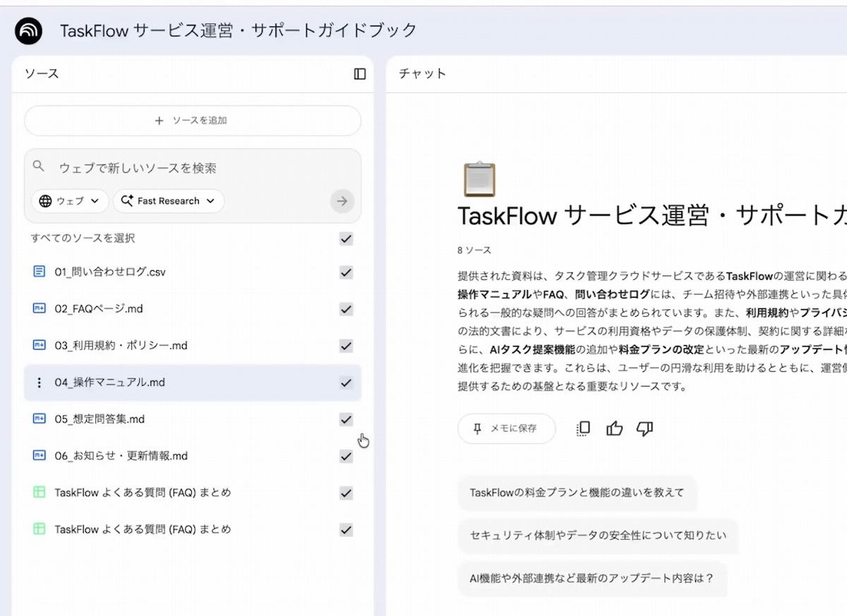Click the NotebookLM logo icon
This screenshot has height=616, width=847.
[29, 30]
